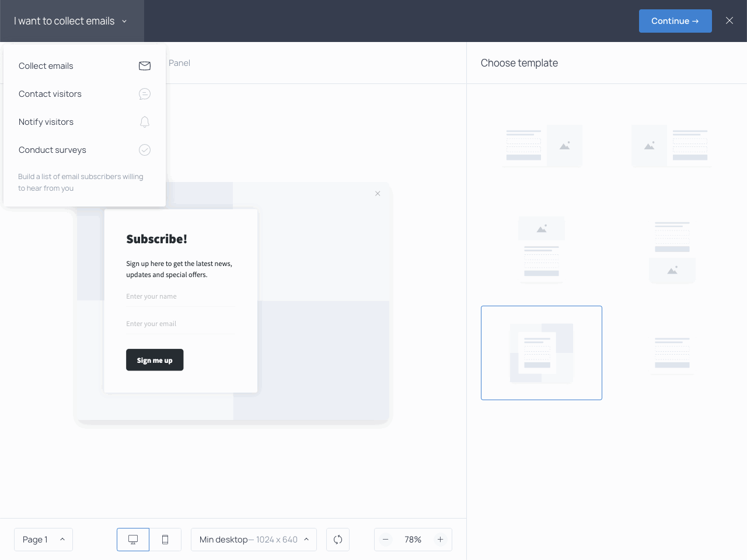
Task: Click the Enter your email field
Action: coord(179,323)
